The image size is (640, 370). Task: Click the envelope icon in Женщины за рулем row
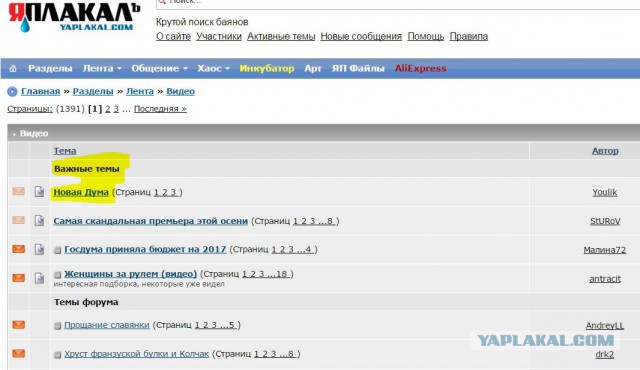click(18, 278)
